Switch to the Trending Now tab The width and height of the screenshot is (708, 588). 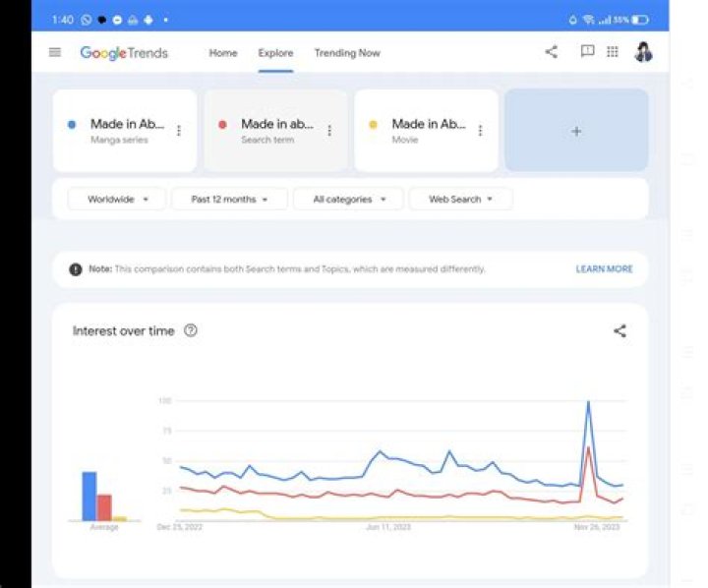point(347,53)
